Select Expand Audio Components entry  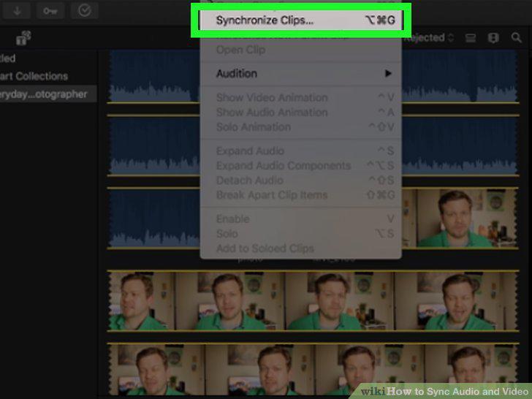coord(300,166)
